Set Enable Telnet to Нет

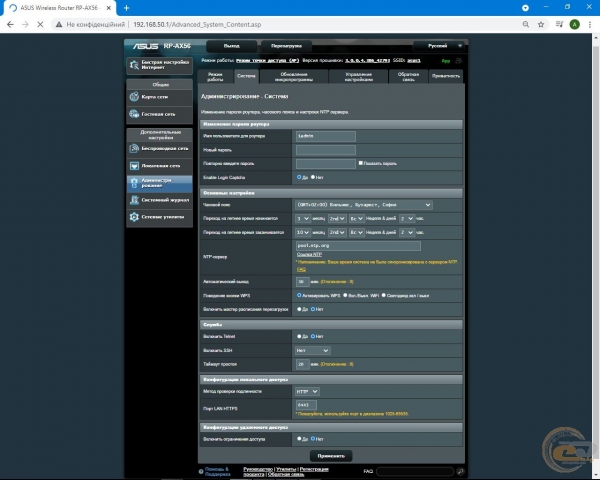click(313, 336)
